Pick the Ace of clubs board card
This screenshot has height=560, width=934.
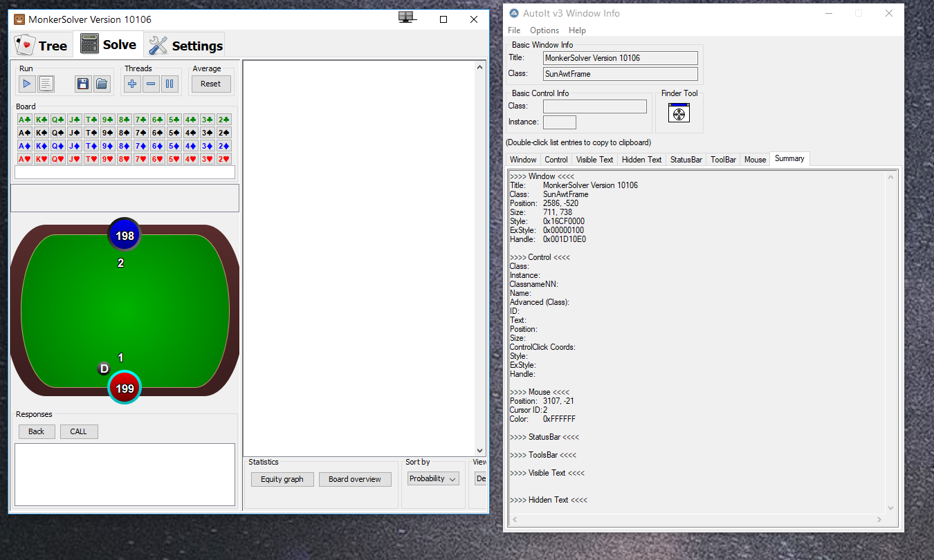(x=25, y=120)
